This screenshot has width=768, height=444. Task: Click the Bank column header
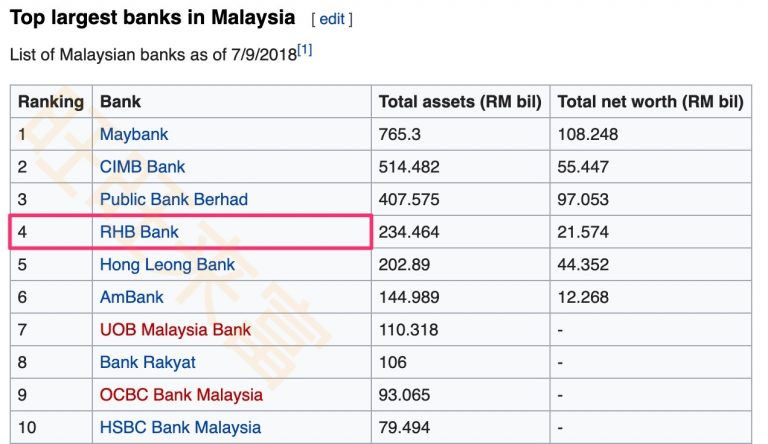tap(120, 102)
